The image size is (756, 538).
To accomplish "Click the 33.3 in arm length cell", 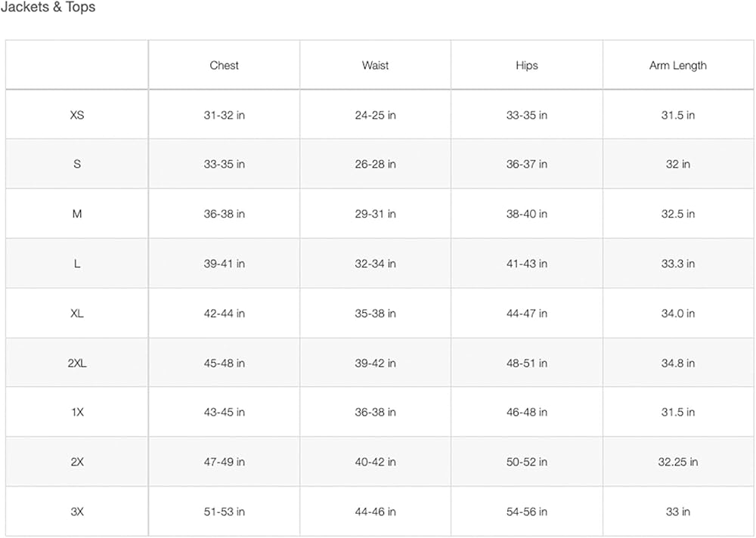I will pyautogui.click(x=677, y=264).
